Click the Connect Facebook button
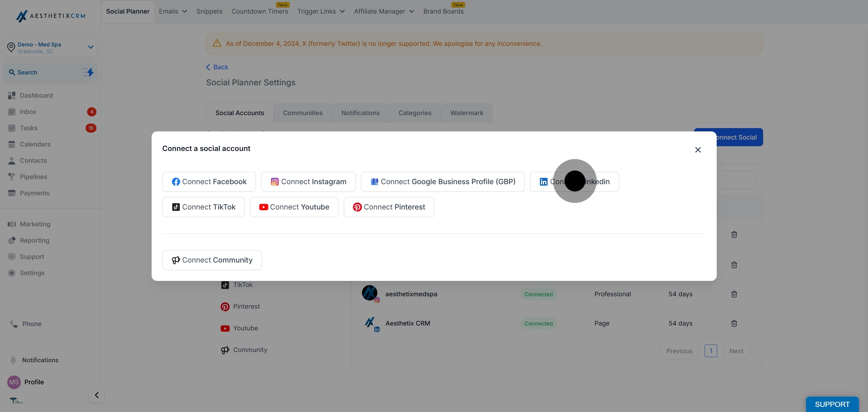 pyautogui.click(x=209, y=181)
